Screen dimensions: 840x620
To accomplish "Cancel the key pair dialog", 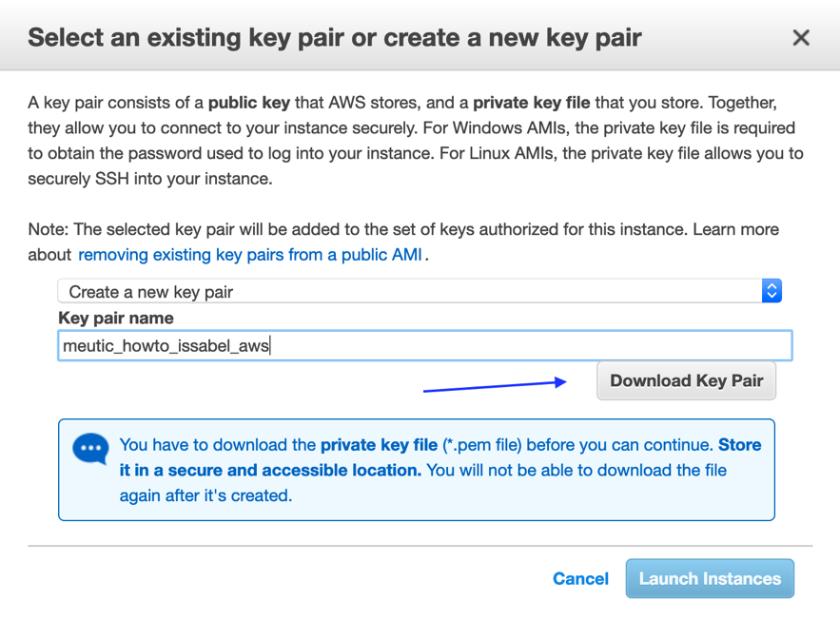I will [580, 578].
